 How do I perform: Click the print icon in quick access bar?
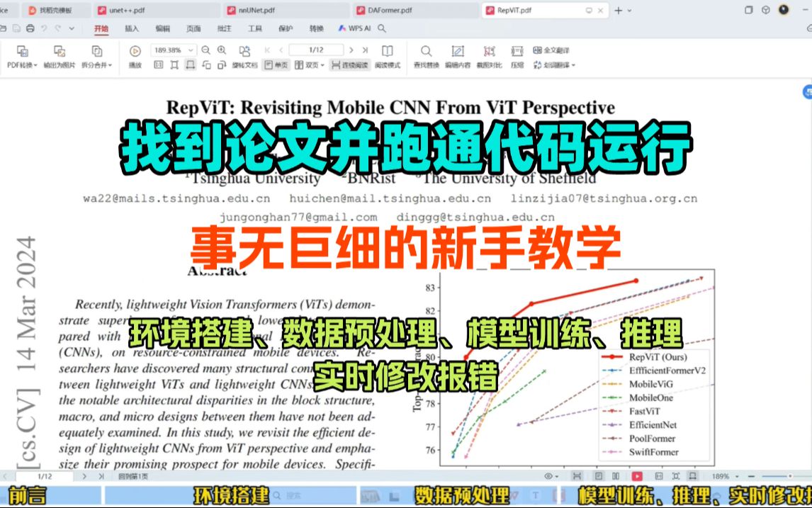(30, 28)
